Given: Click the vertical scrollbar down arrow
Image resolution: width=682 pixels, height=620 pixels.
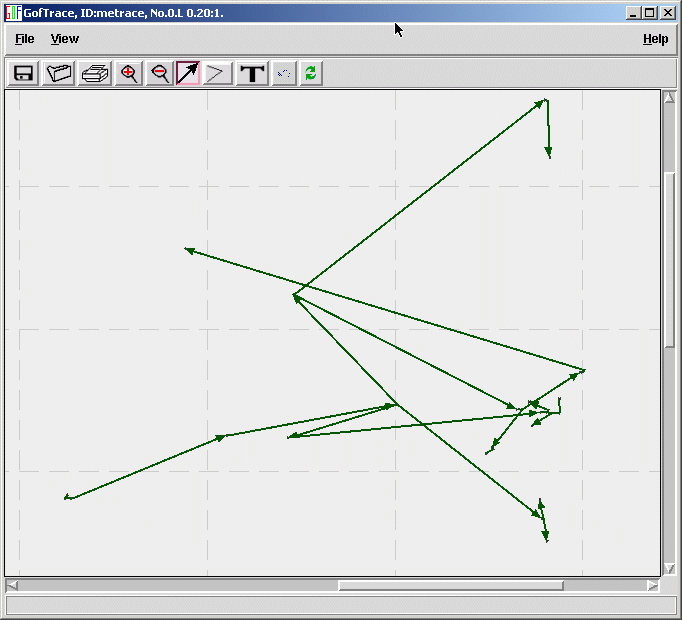Looking at the screenshot, I should point(669,568).
